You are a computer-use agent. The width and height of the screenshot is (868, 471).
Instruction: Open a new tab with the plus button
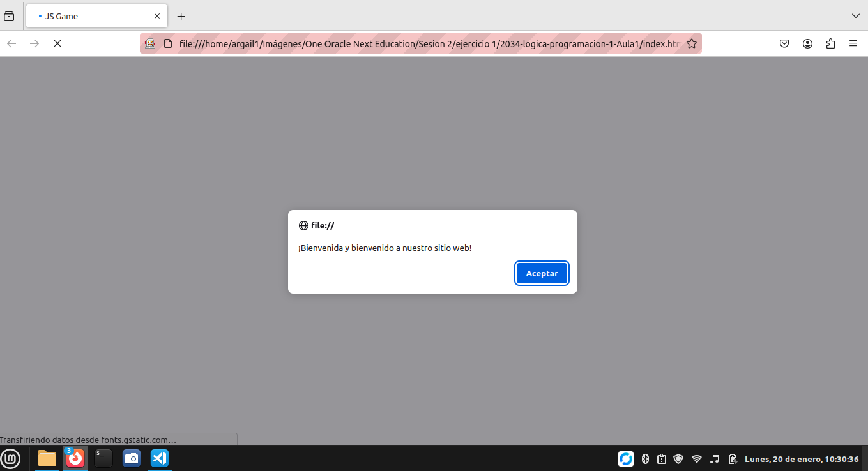click(x=181, y=16)
